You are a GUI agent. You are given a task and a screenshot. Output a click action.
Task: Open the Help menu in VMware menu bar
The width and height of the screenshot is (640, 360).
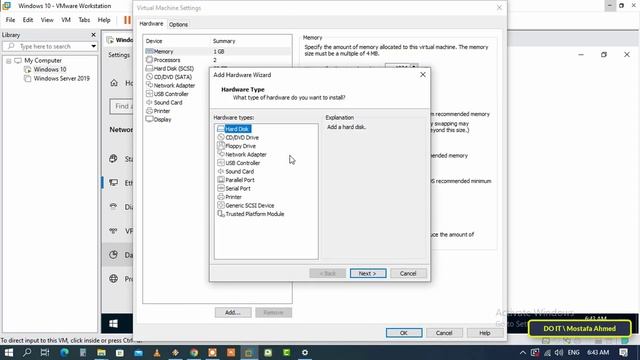tap(104, 20)
